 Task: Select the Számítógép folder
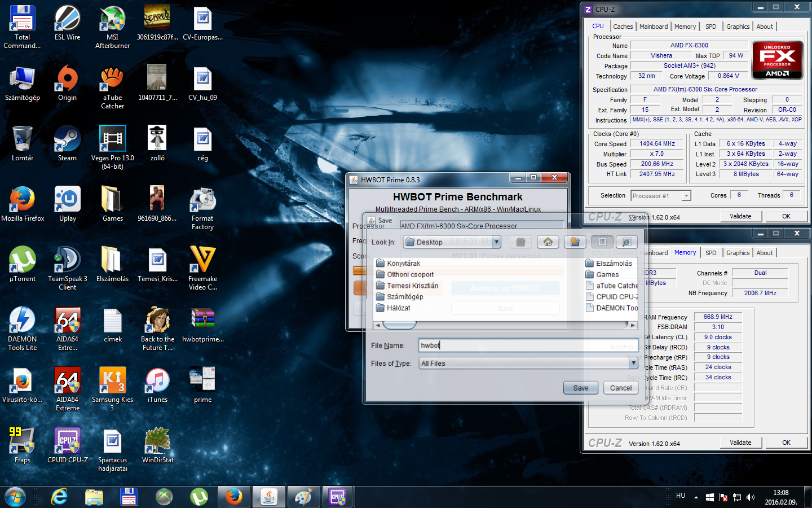[x=399, y=297]
